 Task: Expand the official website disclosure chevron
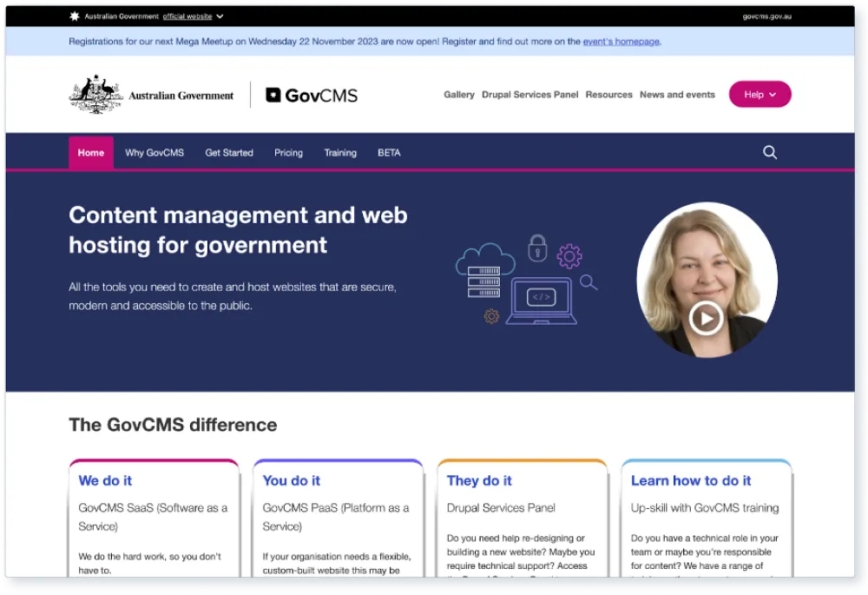coord(220,17)
